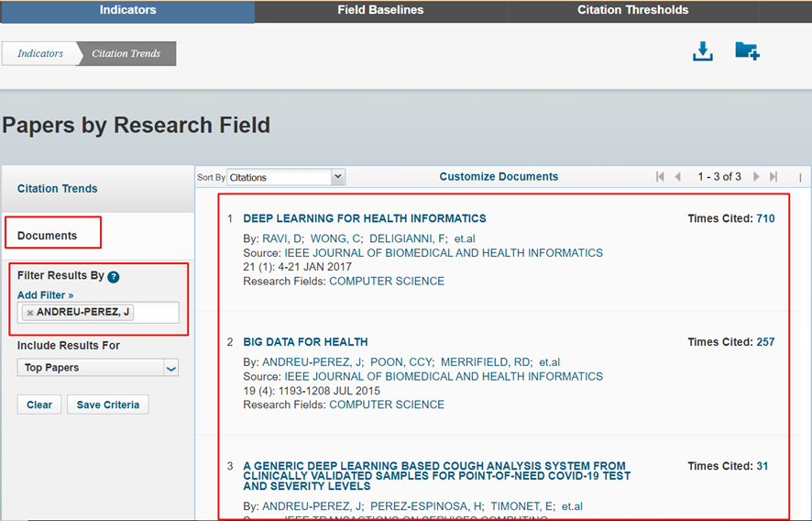Expand the Top Papers dropdown
This screenshot has width=812, height=521.
coord(98,368)
